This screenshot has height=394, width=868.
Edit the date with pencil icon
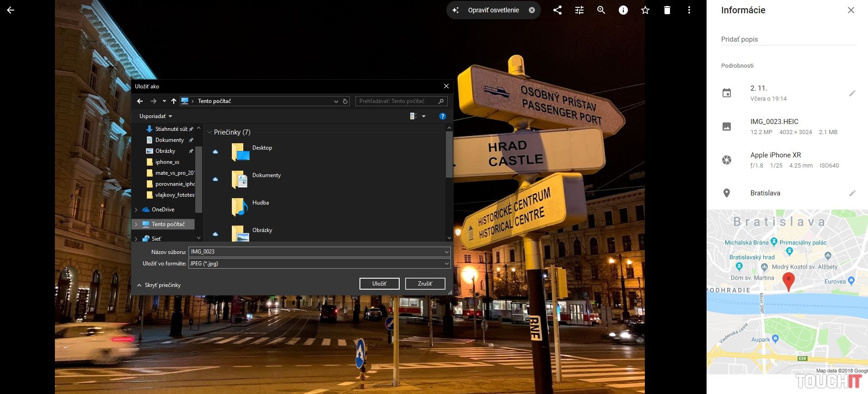point(852,93)
